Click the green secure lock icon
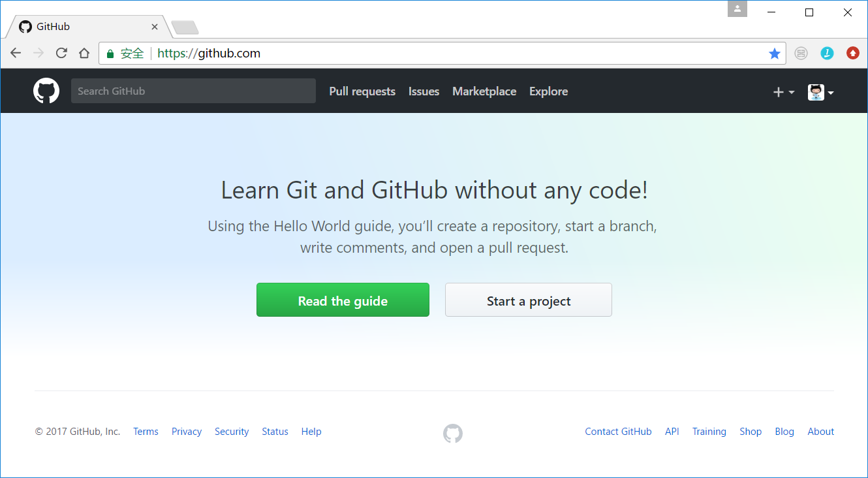The image size is (868, 478). pyautogui.click(x=110, y=54)
